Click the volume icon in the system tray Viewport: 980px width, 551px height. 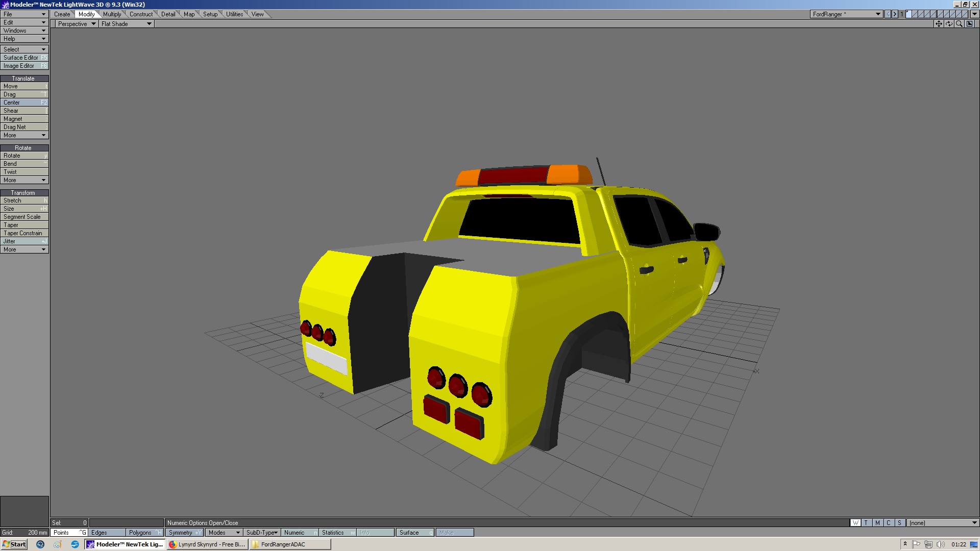click(x=941, y=544)
